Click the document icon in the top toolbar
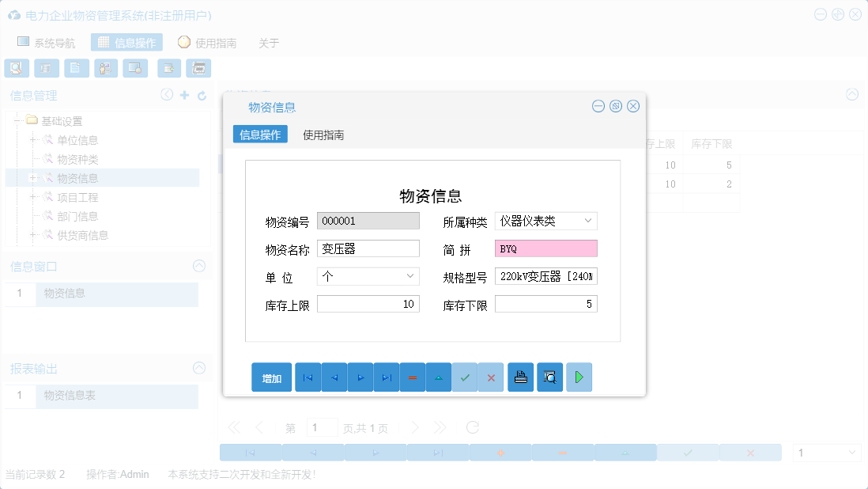Viewport: 868px width, 489px height. tap(76, 68)
